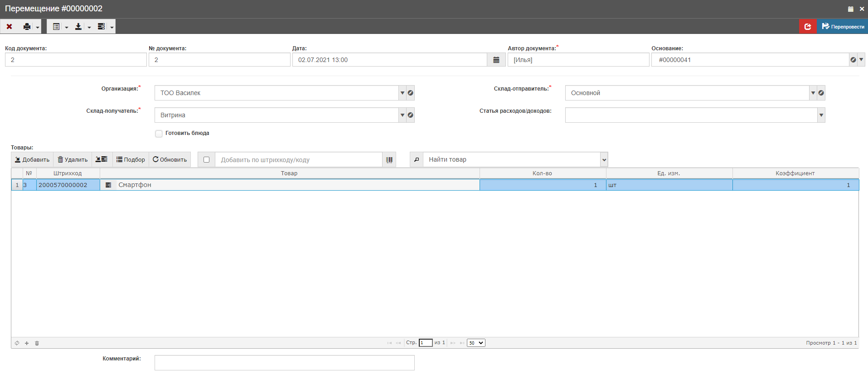Click the red X delete icon in toolbar

9,27
